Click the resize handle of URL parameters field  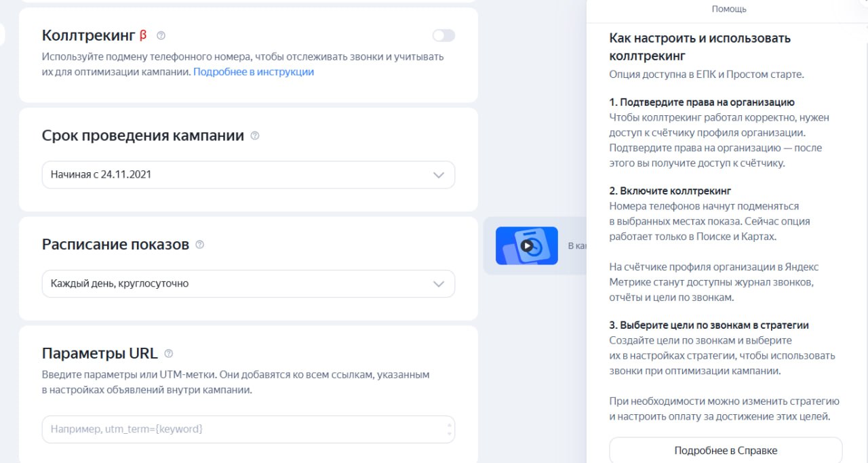(x=449, y=429)
